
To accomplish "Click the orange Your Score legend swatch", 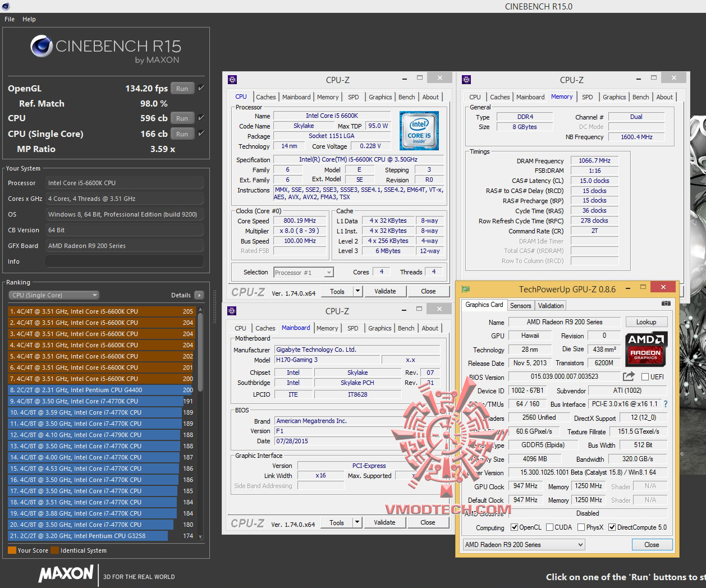I will [x=12, y=550].
